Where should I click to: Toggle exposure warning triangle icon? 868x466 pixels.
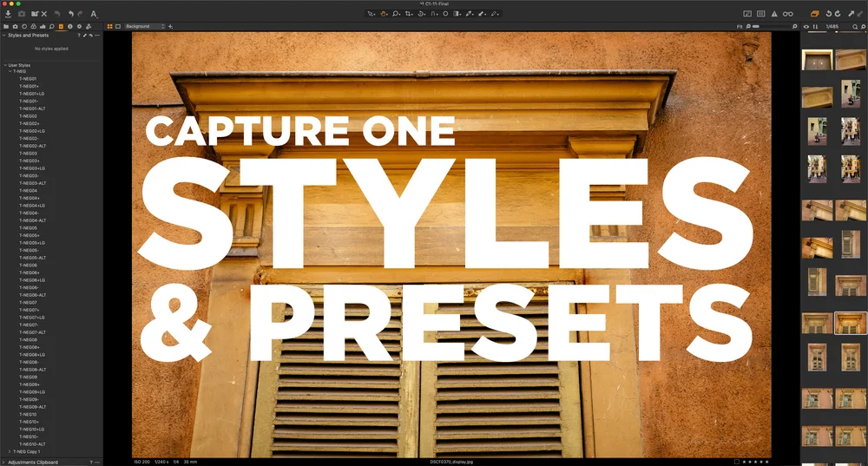point(774,13)
